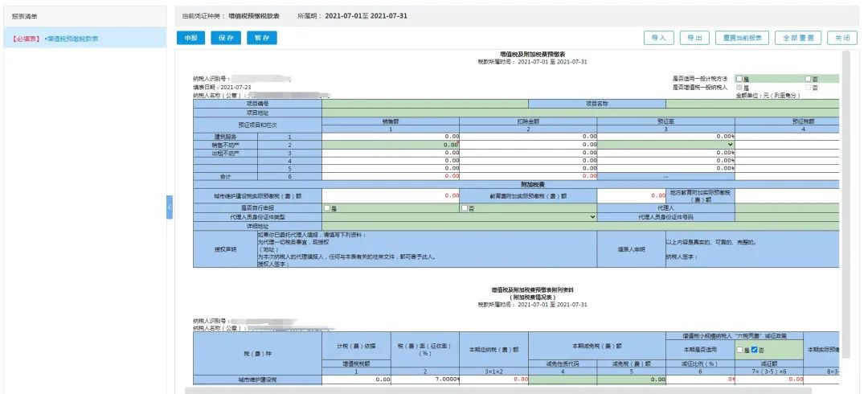Uncheck 否 for 本期是否适用 六税两费

tap(754, 350)
